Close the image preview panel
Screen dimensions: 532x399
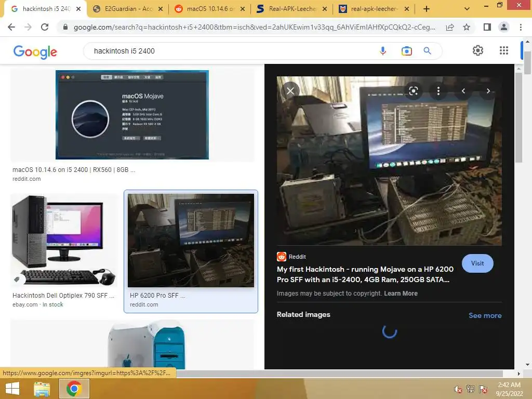tap(290, 91)
